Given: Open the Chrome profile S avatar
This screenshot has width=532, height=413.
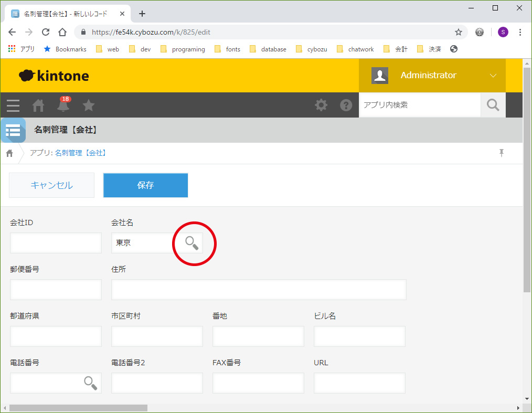Looking at the screenshot, I should 503,32.
